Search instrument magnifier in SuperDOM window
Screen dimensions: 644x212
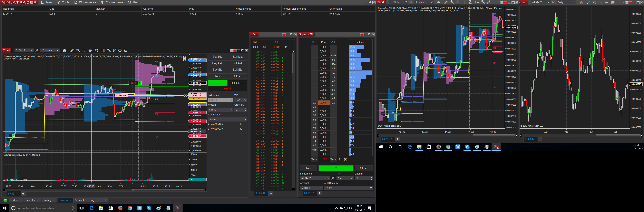coord(333,178)
